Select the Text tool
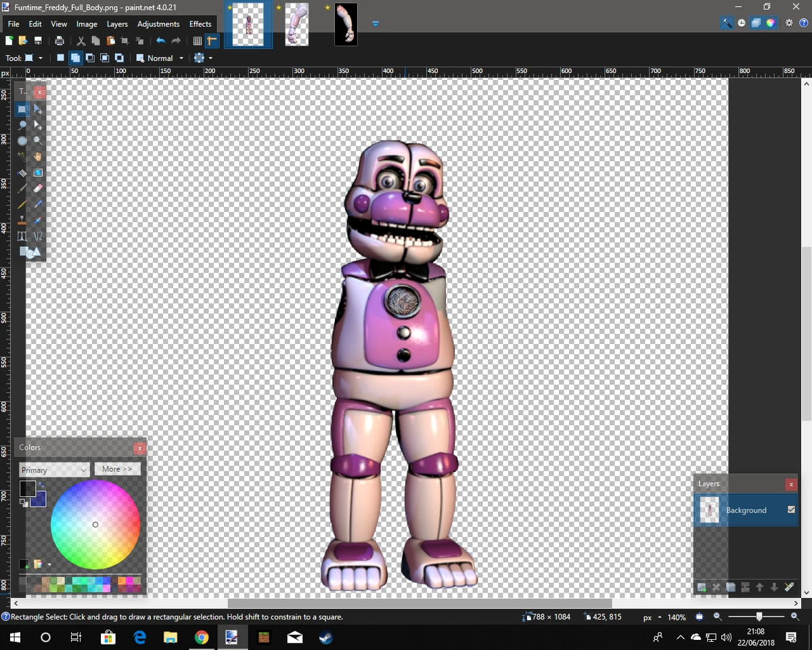 (x=23, y=236)
